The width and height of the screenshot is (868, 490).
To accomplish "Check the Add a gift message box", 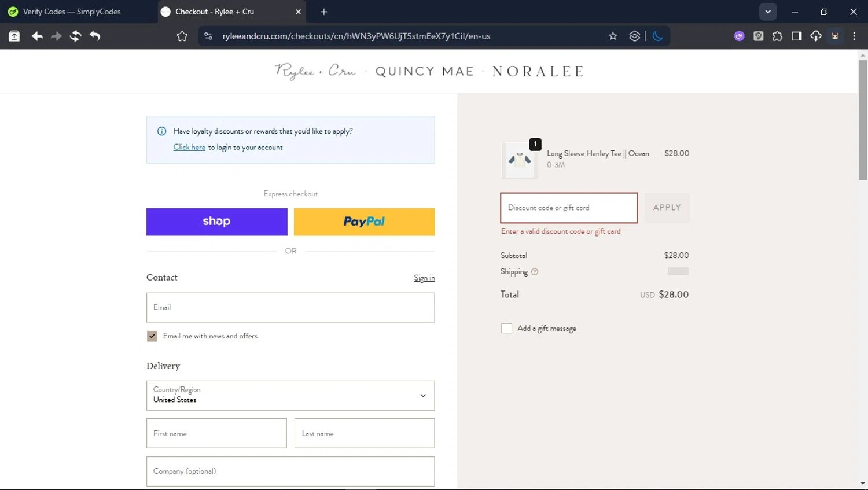I will coord(507,329).
